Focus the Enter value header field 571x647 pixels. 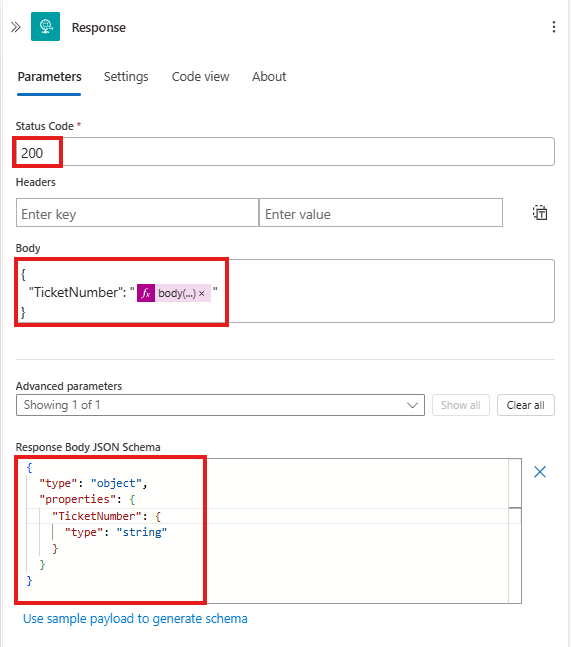(381, 213)
